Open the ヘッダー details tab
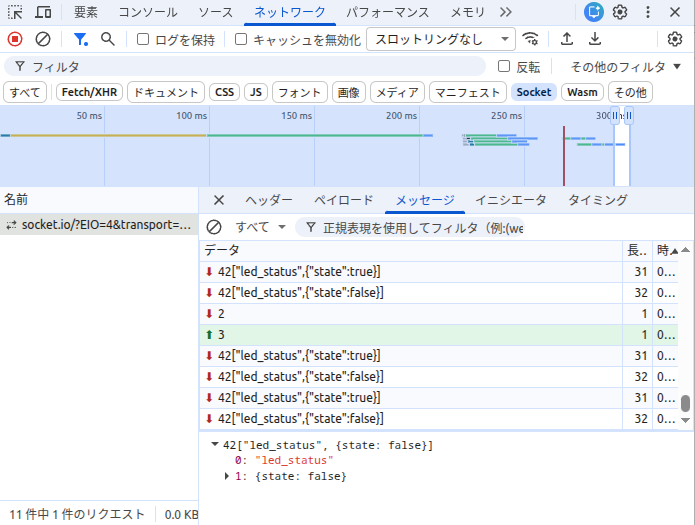This screenshot has width=695, height=525. click(269, 200)
